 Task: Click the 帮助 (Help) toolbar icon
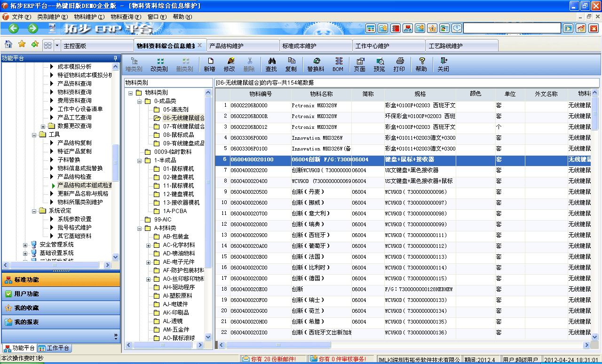coord(421,64)
